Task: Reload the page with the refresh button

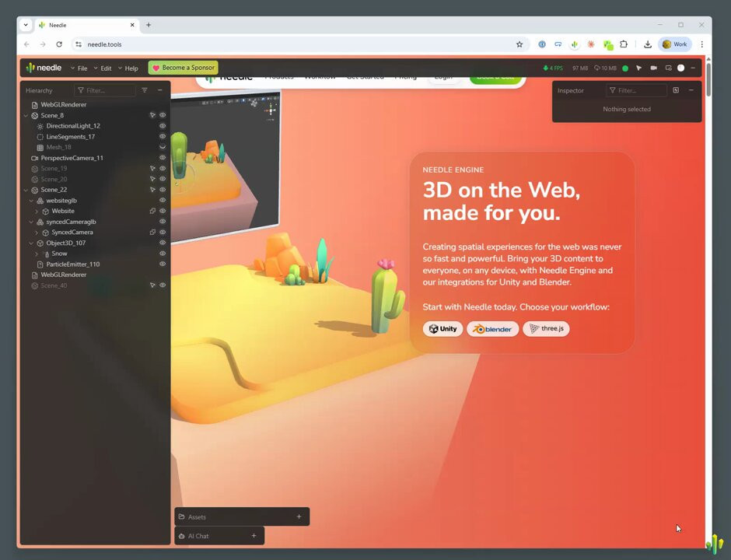Action: [x=59, y=44]
